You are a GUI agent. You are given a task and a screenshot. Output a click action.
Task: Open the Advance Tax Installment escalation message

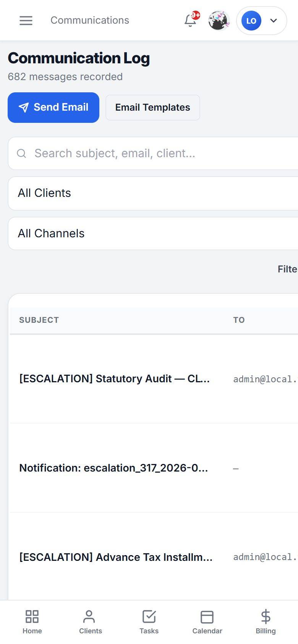coord(116,557)
